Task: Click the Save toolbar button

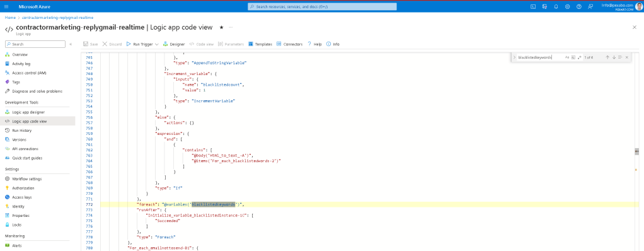Action: (x=90, y=44)
